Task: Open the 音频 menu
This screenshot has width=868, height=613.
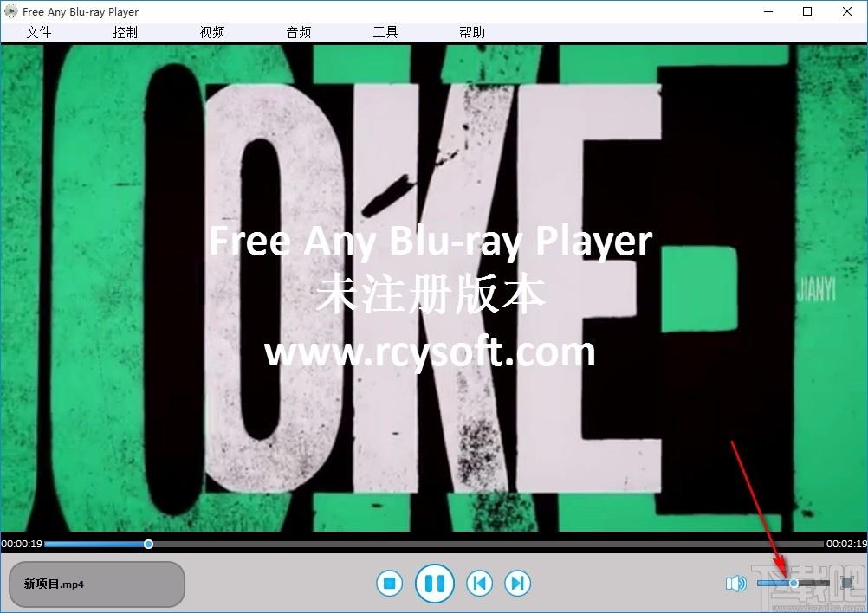Action: point(299,33)
